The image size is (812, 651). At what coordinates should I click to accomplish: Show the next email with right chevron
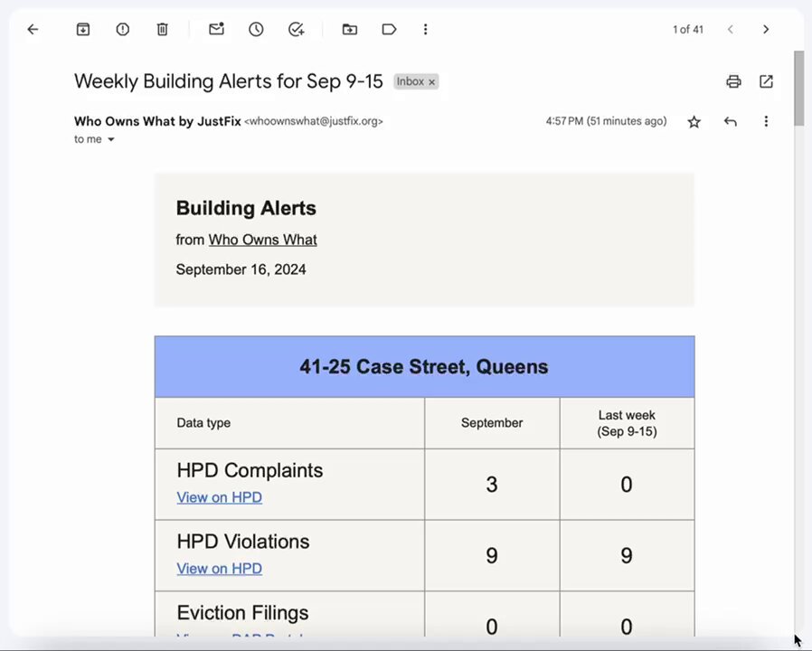point(766,30)
